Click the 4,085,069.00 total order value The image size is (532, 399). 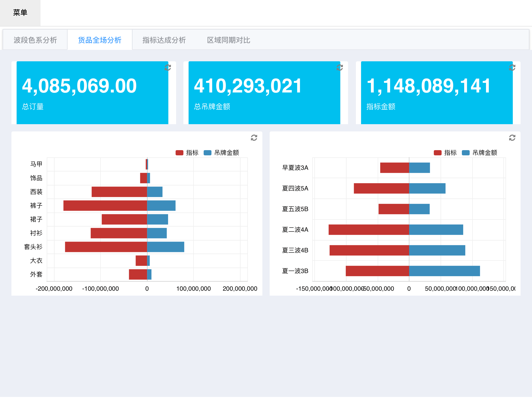79,86
